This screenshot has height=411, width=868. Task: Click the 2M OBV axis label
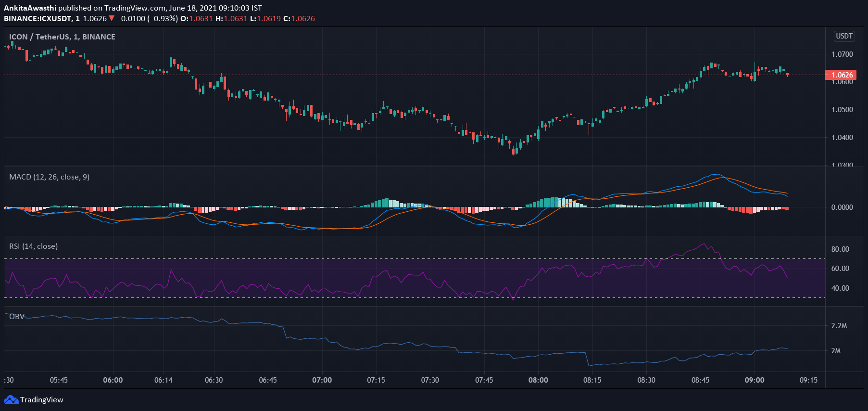(836, 351)
